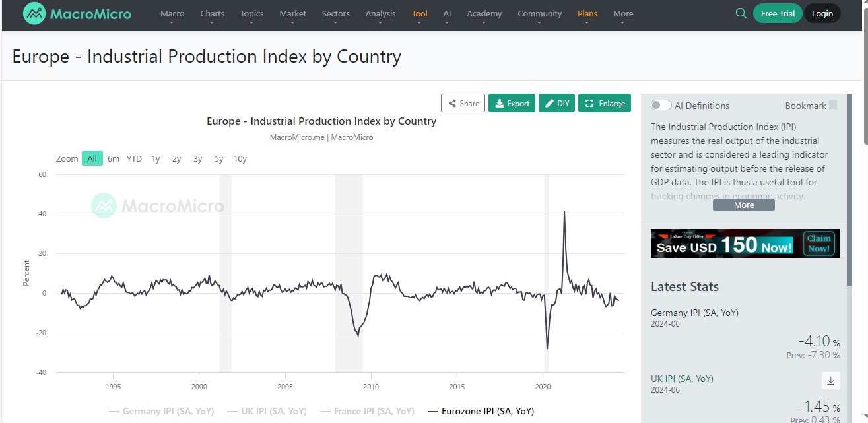Download UK IPI data via arrow icon
Image resolution: width=868 pixels, height=423 pixels.
830,380
